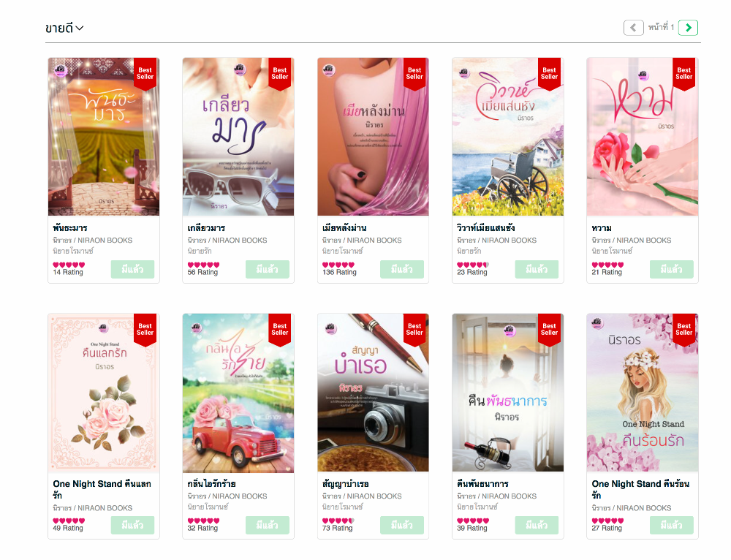Click heart rating of เกลียวมาร (56 Rating)
Viewport: 731px width, 560px height.
coord(203,265)
